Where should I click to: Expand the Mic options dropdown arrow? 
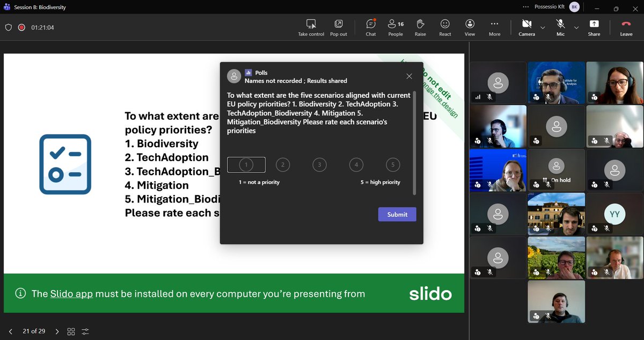[576, 27]
